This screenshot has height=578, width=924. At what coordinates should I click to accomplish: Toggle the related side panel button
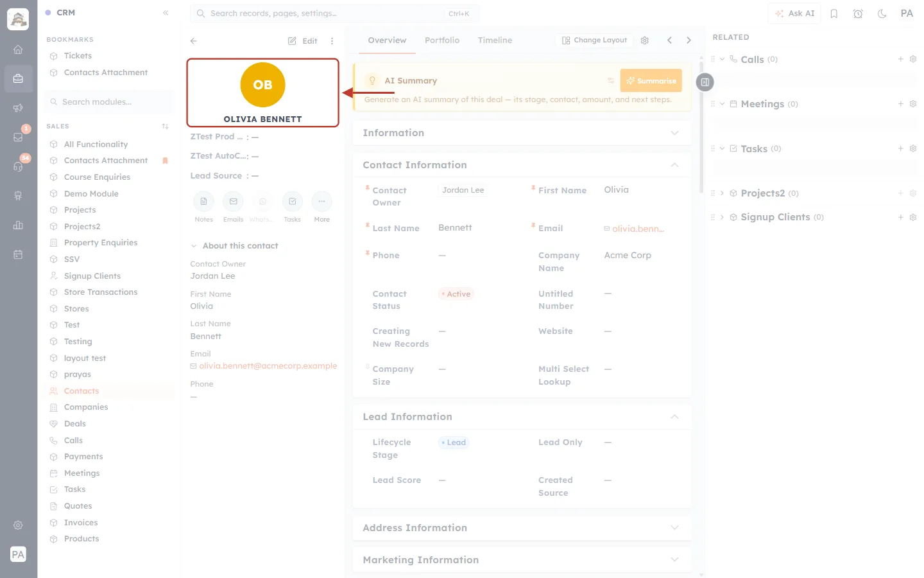click(x=705, y=82)
